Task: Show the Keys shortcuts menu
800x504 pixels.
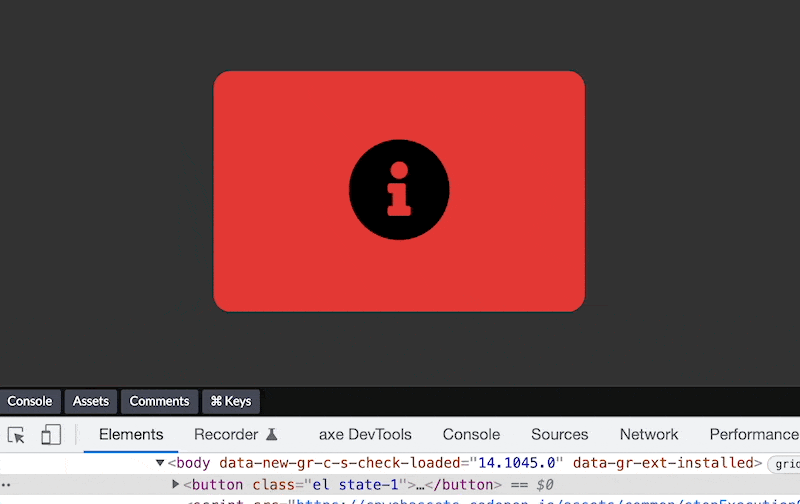Action: pyautogui.click(x=231, y=401)
